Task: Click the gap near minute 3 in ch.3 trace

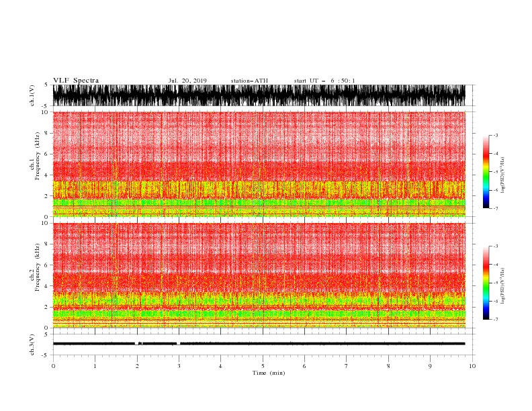Action: tap(179, 344)
